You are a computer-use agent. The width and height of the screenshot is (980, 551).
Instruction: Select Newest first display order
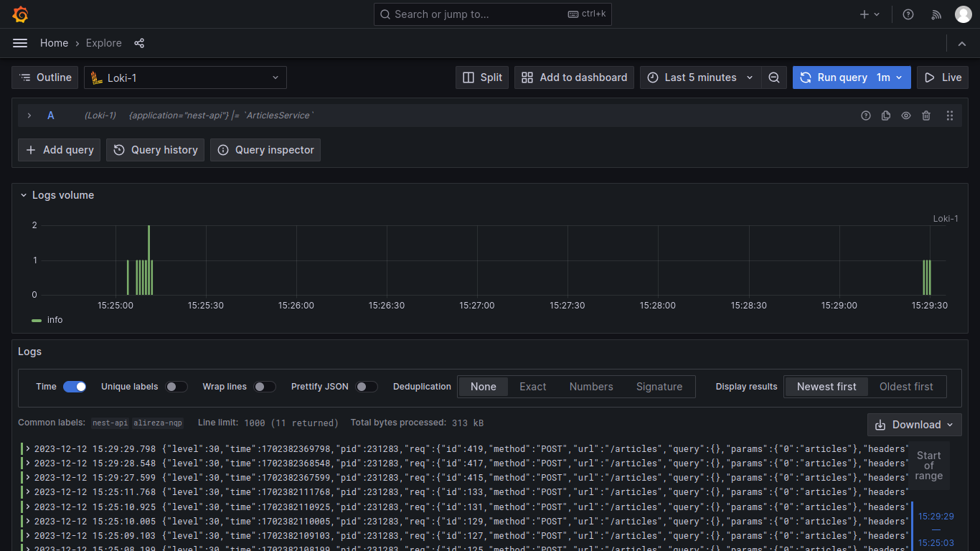826,387
